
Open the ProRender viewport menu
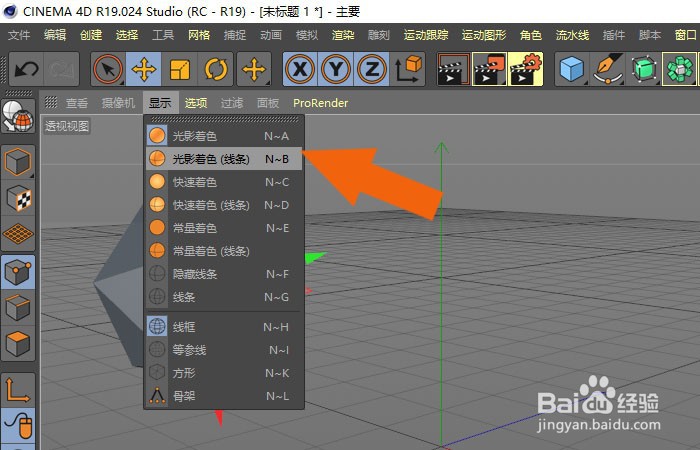click(x=321, y=103)
